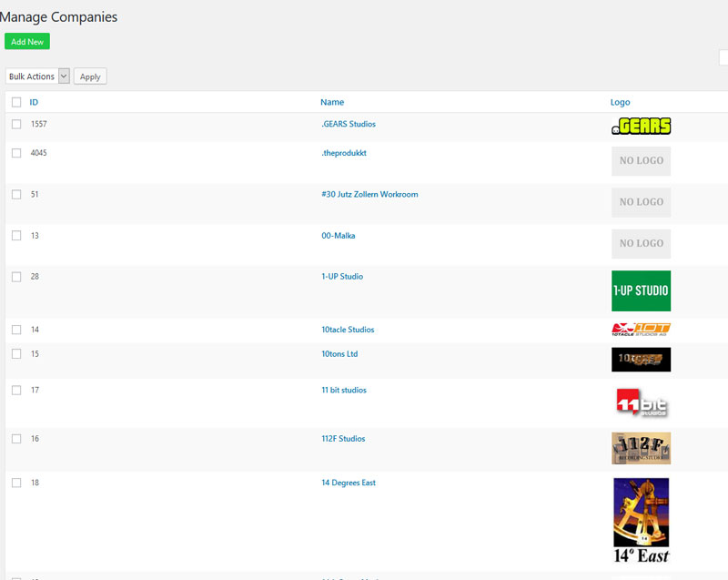This screenshot has width=728, height=580.
Task: Tick the checkbox for 10tons Ltd row
Action: (x=16, y=354)
